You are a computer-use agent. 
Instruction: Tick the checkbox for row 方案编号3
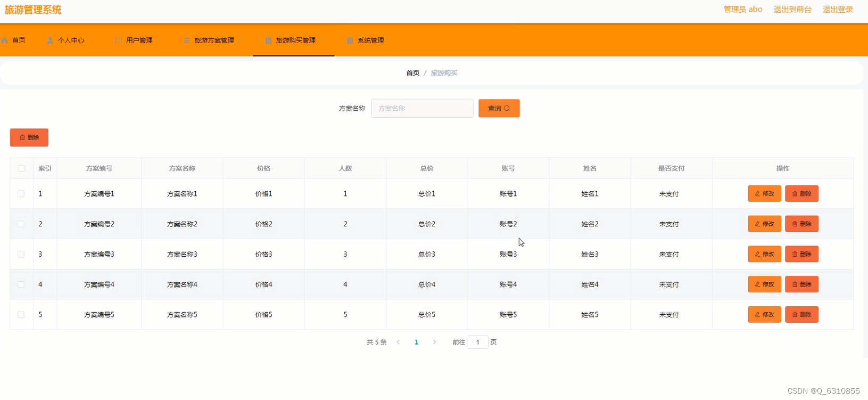tap(21, 255)
